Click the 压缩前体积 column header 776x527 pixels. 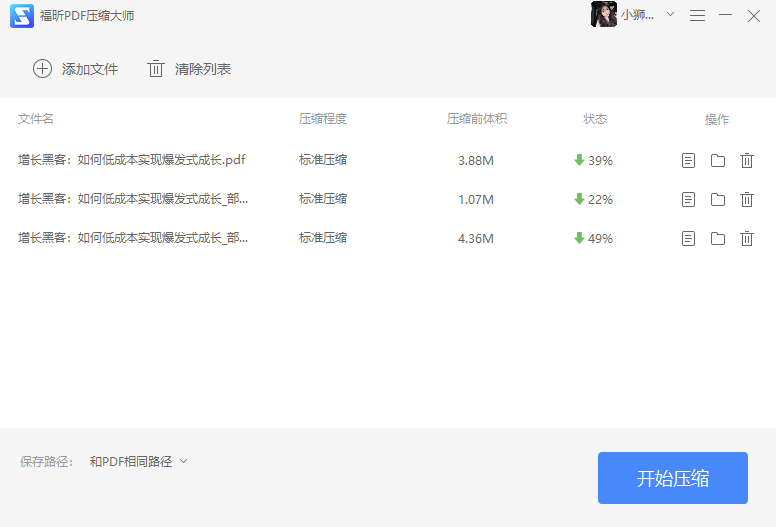point(477,119)
